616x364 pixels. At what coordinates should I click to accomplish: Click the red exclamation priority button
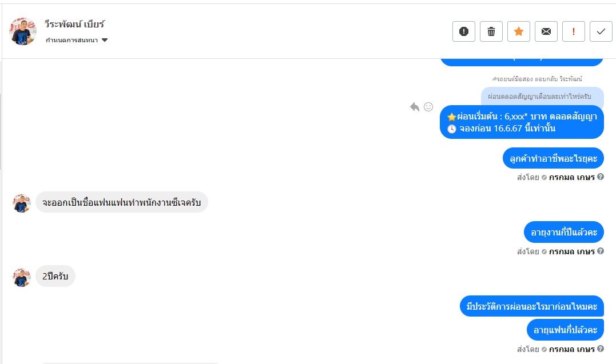pos(574,31)
